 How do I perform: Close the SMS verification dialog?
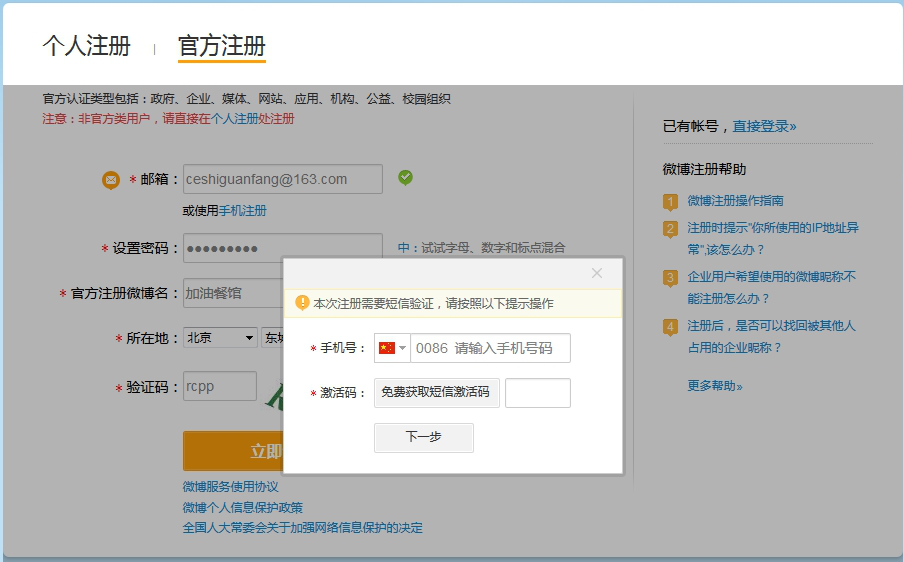597,273
